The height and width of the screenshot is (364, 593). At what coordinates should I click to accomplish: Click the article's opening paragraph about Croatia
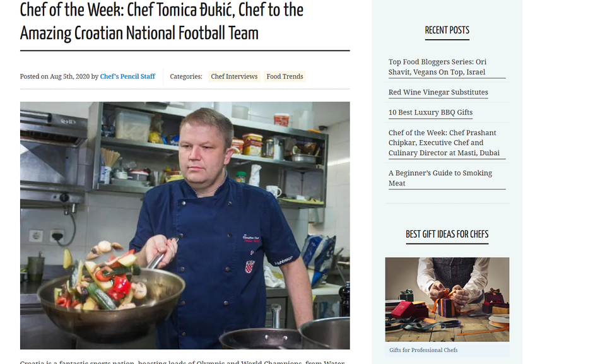click(182, 362)
